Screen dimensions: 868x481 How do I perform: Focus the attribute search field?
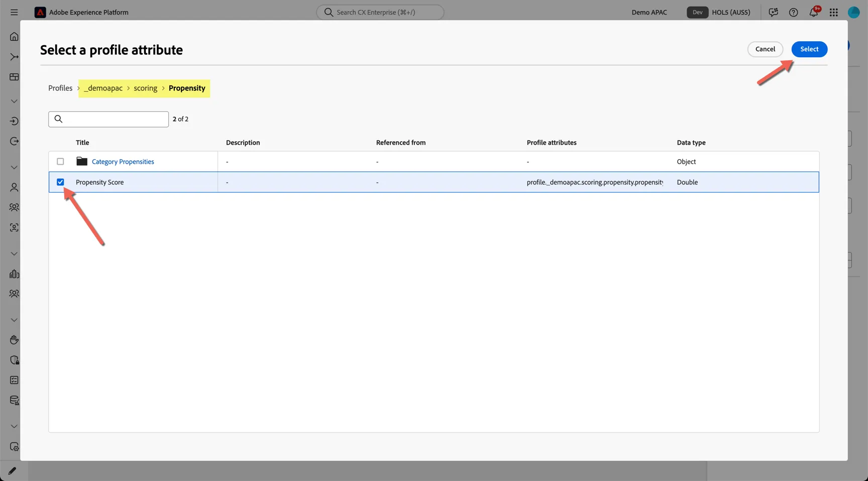[x=108, y=119]
